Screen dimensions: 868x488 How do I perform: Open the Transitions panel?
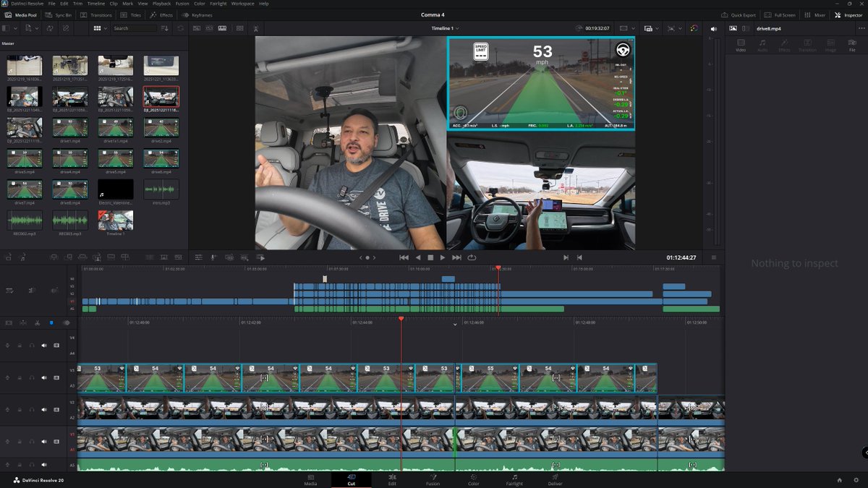tap(96, 14)
